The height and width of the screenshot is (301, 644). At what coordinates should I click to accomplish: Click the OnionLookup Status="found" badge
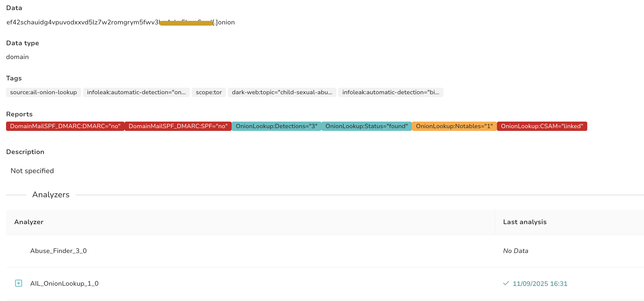click(x=366, y=126)
